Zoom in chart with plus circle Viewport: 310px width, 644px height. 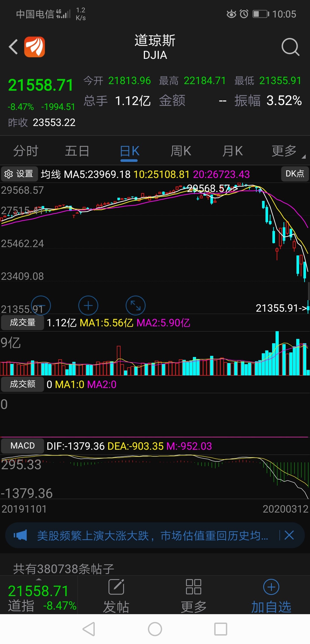click(x=88, y=306)
